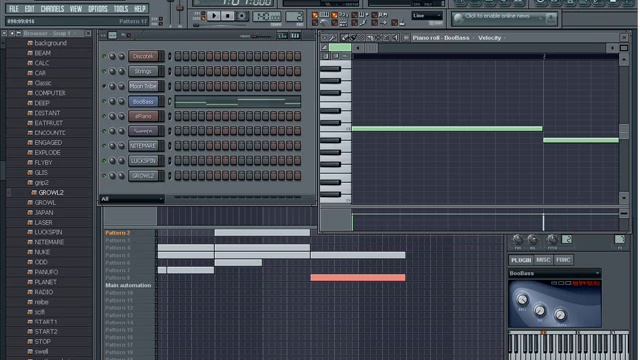Select the BooBass channel button
Image resolution: width=640 pixels, height=360 pixels.
[143, 101]
